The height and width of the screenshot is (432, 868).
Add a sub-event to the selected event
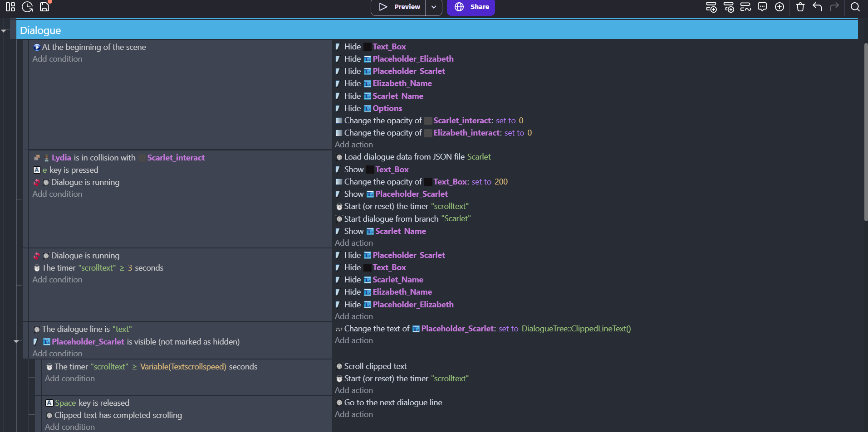(729, 7)
